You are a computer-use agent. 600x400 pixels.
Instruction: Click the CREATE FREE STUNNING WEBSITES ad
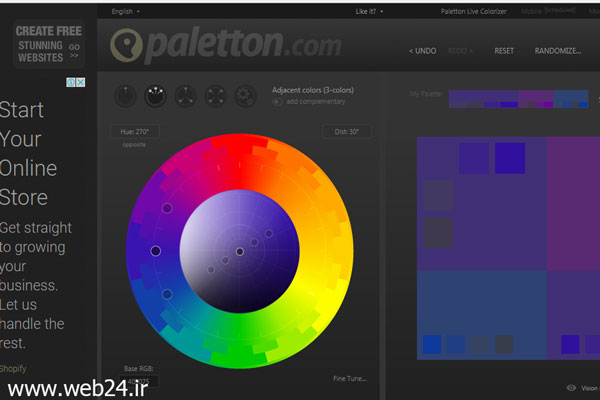[48, 44]
